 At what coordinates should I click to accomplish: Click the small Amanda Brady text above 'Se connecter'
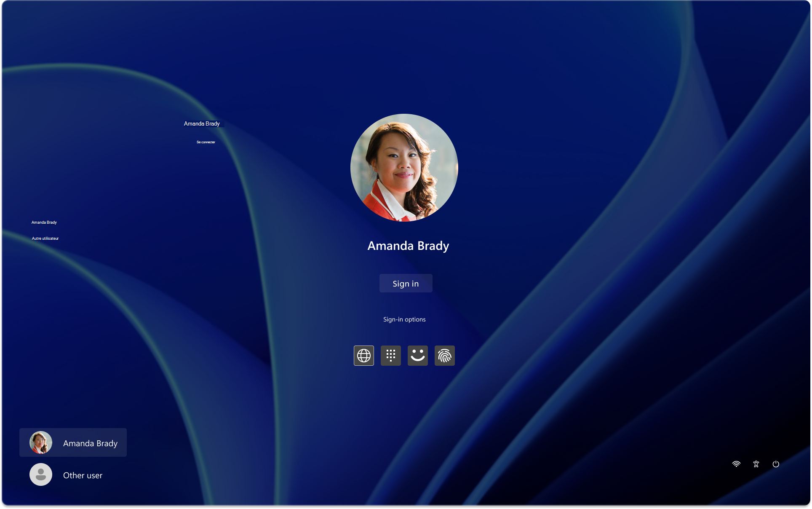pos(202,123)
